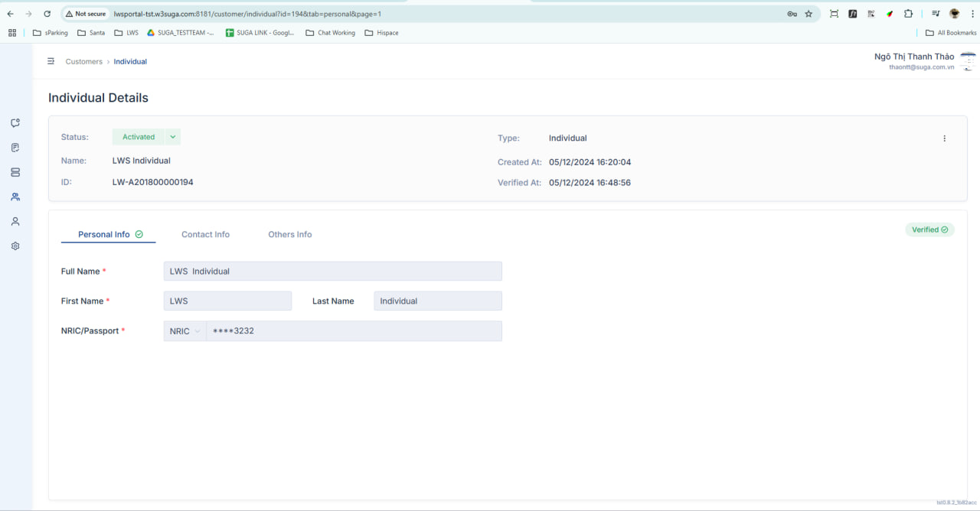This screenshot has height=511, width=980.
Task: Open the Customers group icon in the left sidebar
Action: [15, 197]
